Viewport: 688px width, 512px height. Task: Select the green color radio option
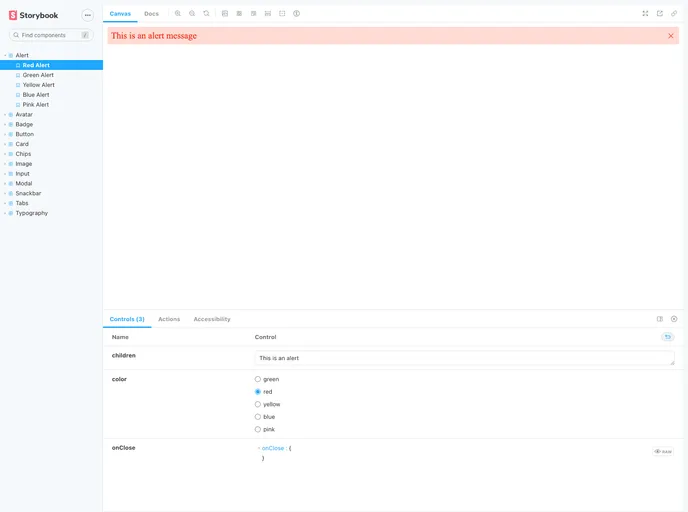tap(258, 379)
